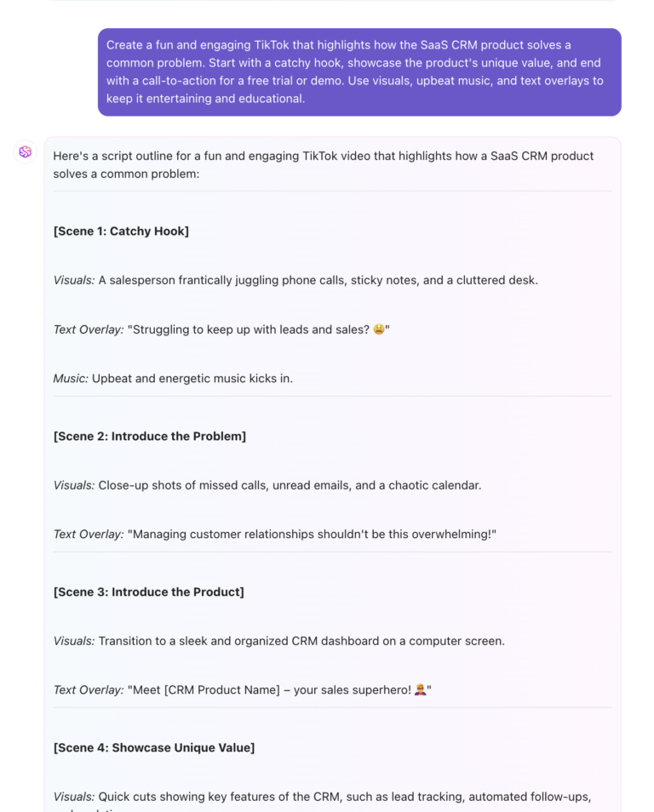
Task: Click the line about missed calls and unread emails
Action: click(290, 485)
